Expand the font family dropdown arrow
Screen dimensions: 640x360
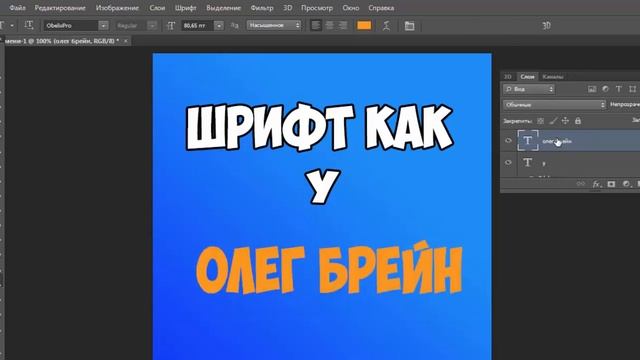pyautogui.click(x=104, y=25)
